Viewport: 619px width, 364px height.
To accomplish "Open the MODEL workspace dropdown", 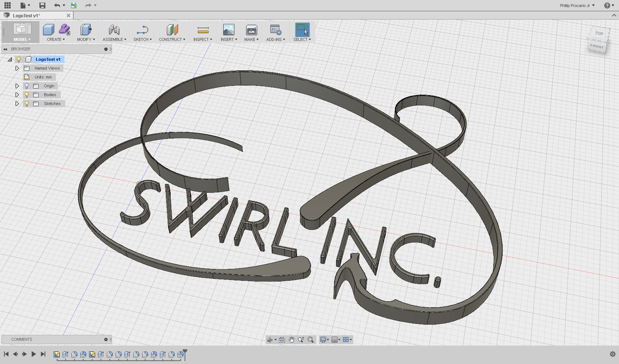I will pos(22,39).
